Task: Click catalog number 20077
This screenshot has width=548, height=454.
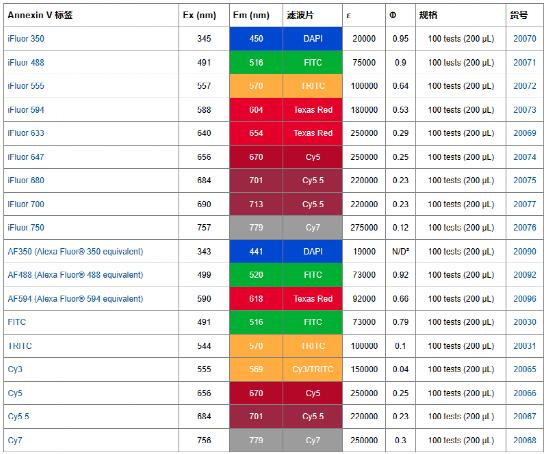Action: click(x=525, y=204)
